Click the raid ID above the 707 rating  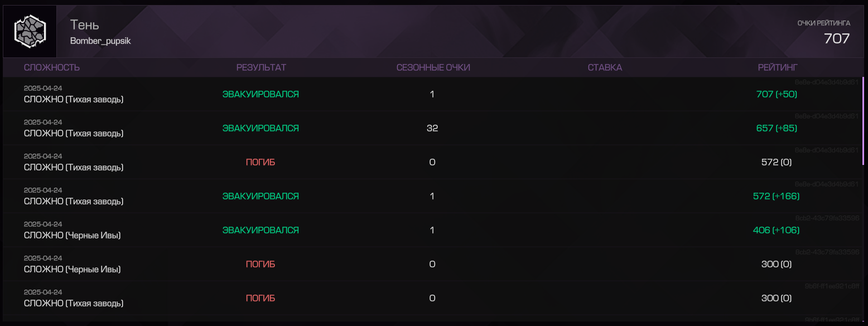point(826,81)
